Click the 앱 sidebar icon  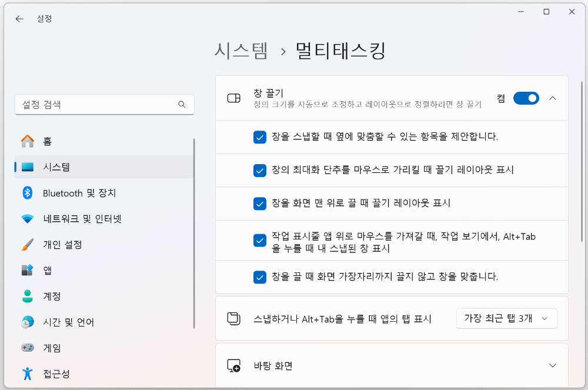28,270
